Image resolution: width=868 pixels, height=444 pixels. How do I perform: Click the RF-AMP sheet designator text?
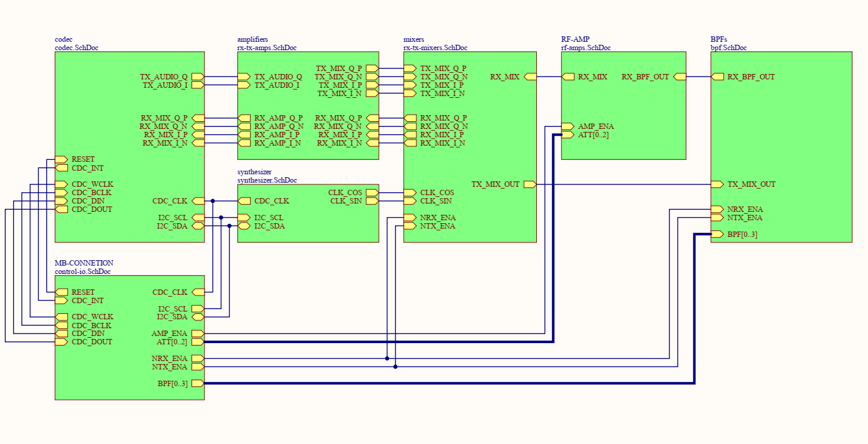(x=575, y=39)
